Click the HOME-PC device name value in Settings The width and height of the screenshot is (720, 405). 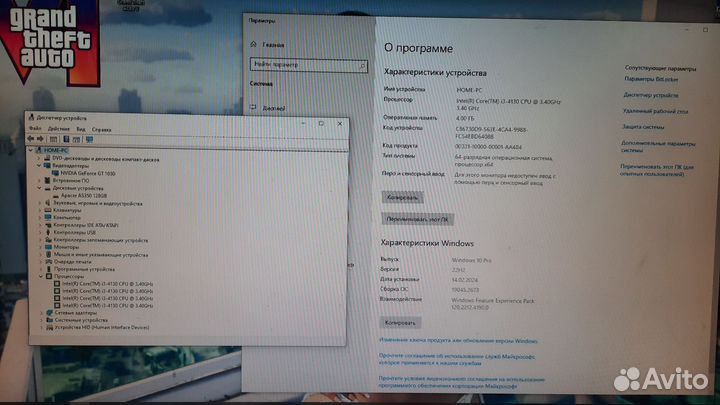coord(469,90)
